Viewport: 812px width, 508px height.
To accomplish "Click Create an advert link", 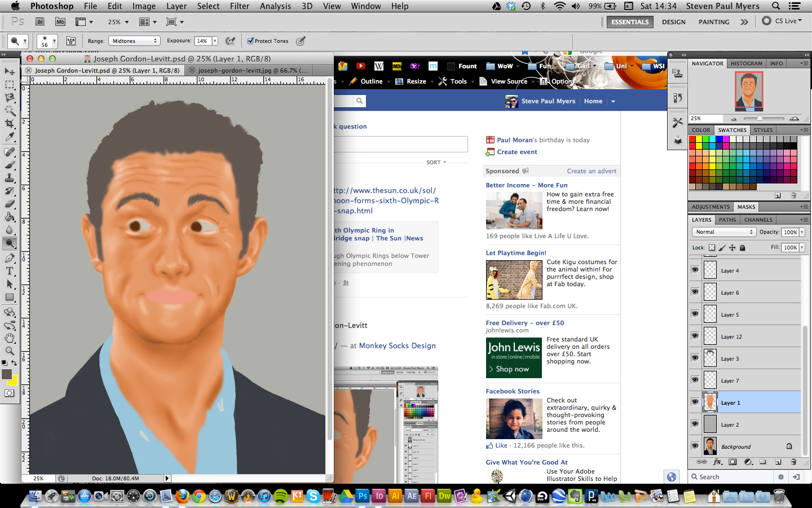I will tap(592, 171).
